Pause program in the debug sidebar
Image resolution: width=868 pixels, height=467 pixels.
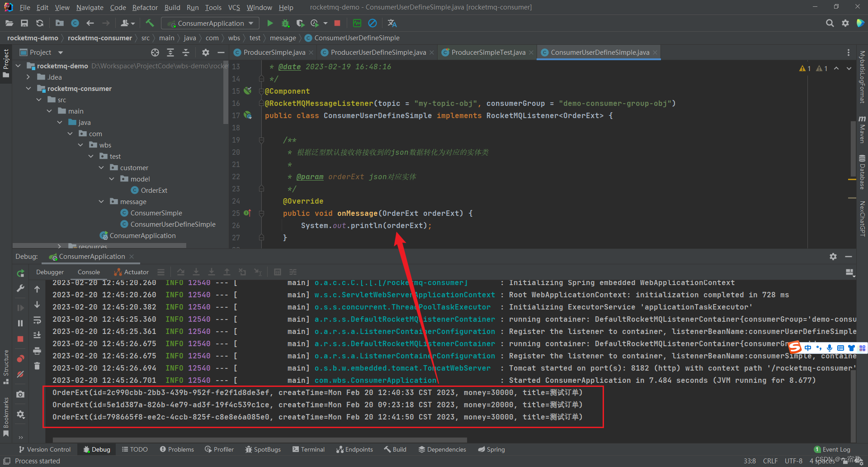tap(20, 323)
